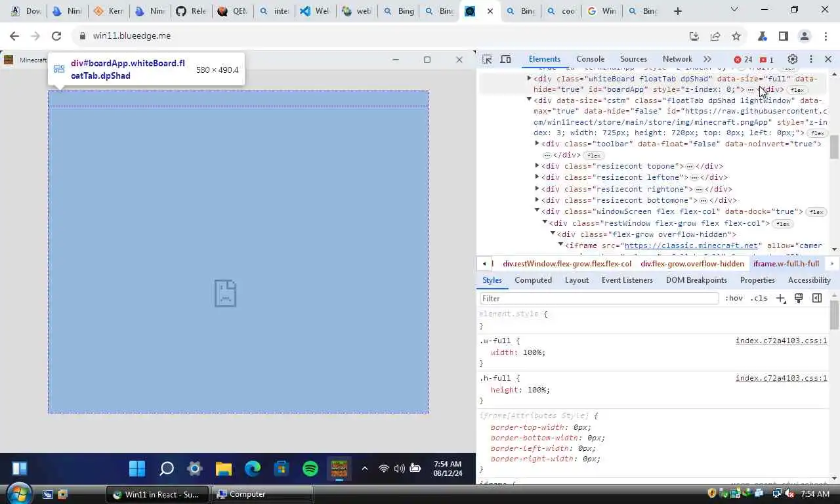Open DevTools kebab menu
Image resolution: width=840 pixels, height=504 pixels.
click(811, 59)
